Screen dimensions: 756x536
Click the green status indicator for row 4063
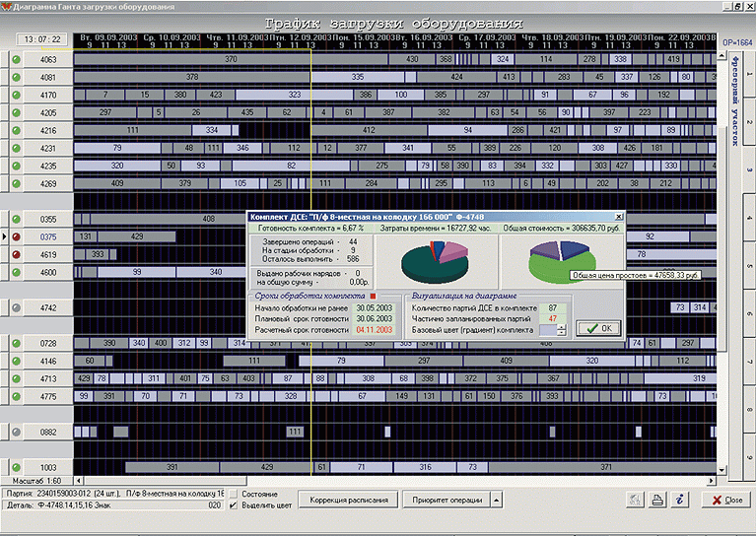(17, 60)
